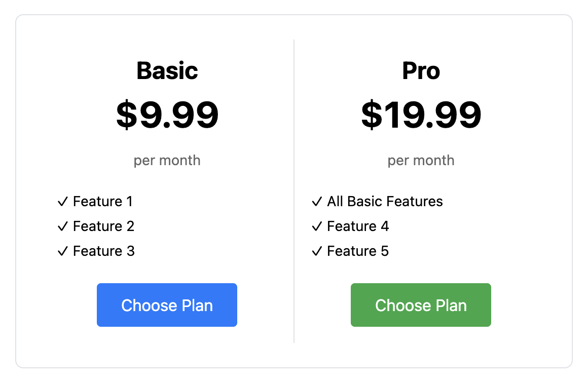The width and height of the screenshot is (588, 383).
Task: Click the checkmark beside Feature 2
Action: 62,226
